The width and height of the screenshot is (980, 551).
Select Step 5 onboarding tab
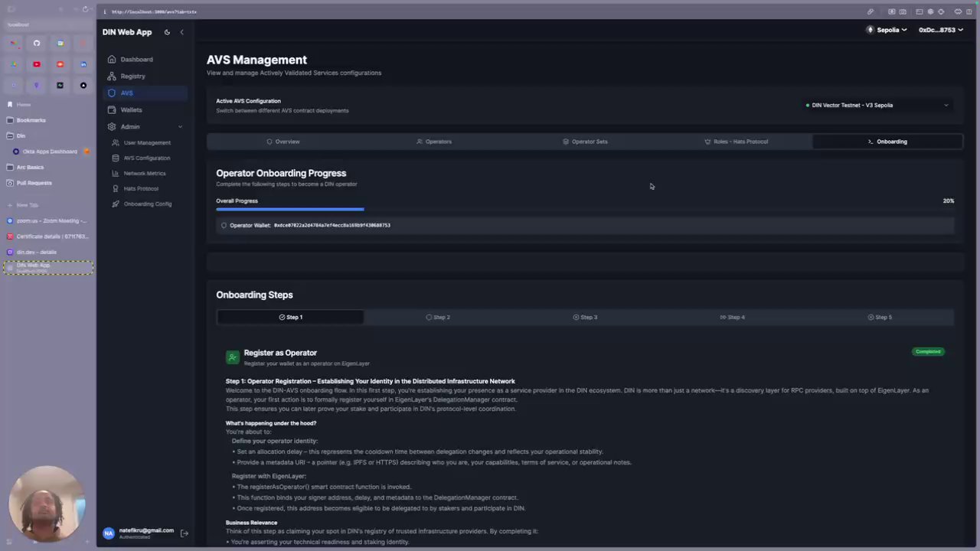click(x=880, y=317)
